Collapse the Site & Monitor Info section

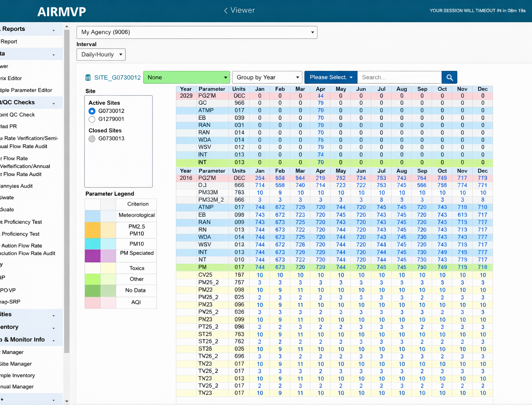(53, 339)
